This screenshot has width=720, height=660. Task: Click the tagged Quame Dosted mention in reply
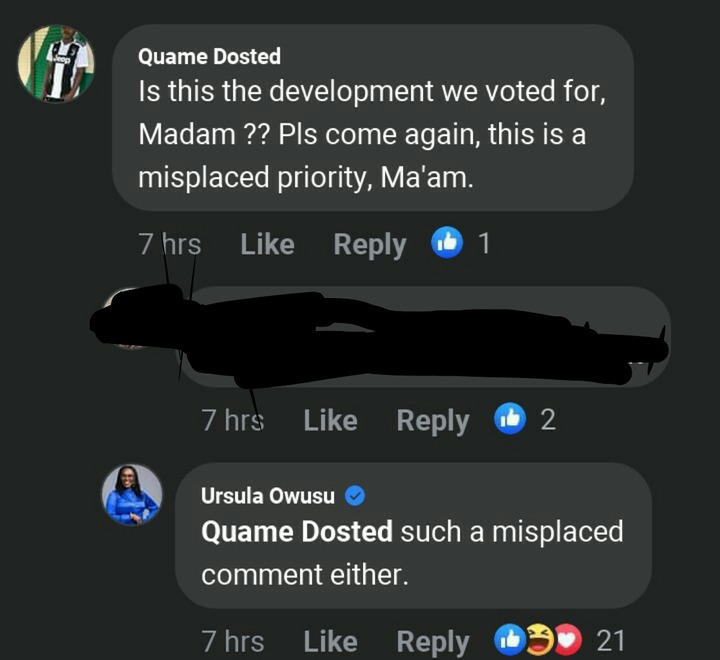(x=297, y=531)
